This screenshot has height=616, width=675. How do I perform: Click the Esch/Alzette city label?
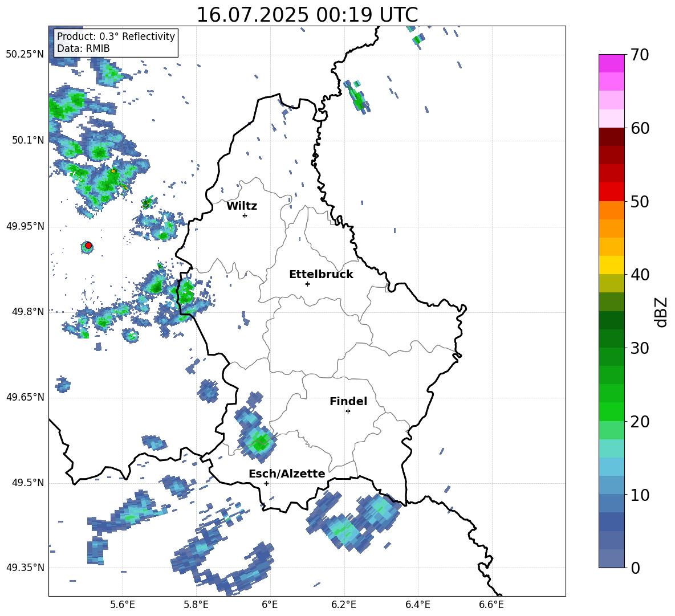[x=287, y=474]
